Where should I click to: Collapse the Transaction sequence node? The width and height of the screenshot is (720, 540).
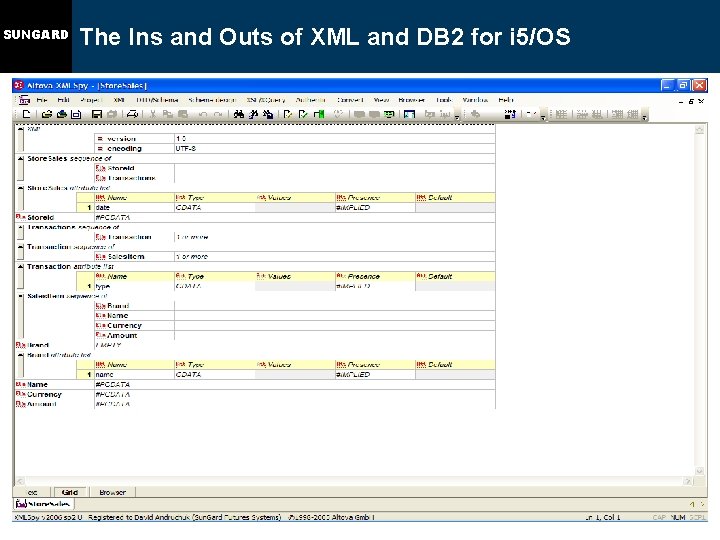click(21, 247)
